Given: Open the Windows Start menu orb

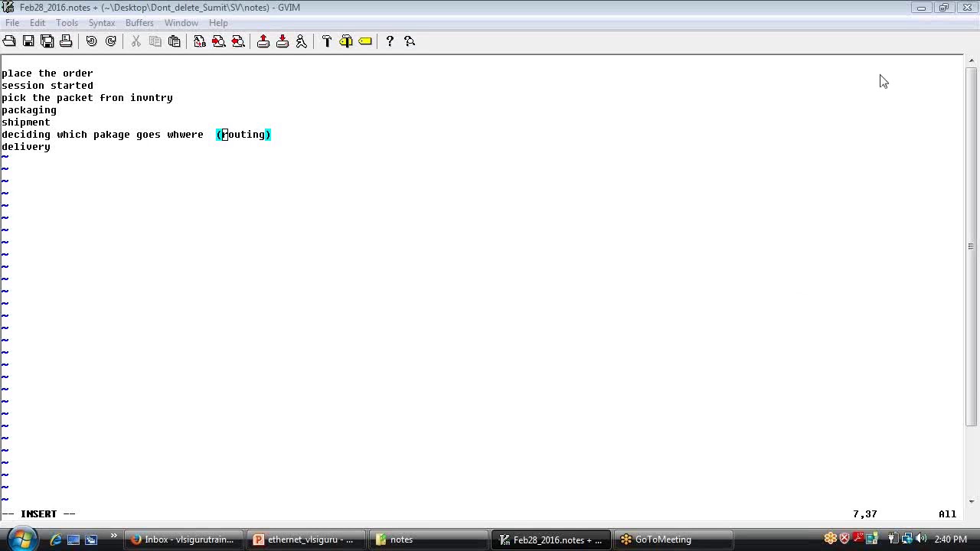Looking at the screenshot, I should (21, 540).
